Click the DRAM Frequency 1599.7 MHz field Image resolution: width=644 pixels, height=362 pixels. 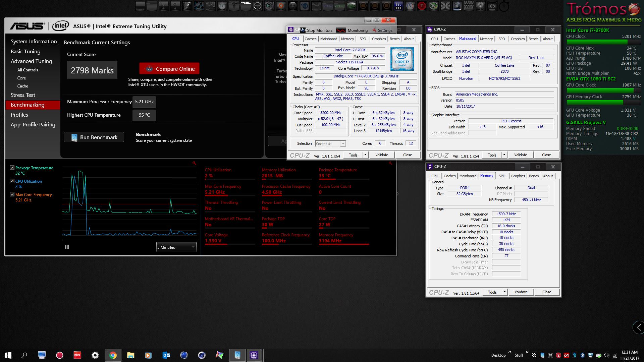click(x=506, y=214)
